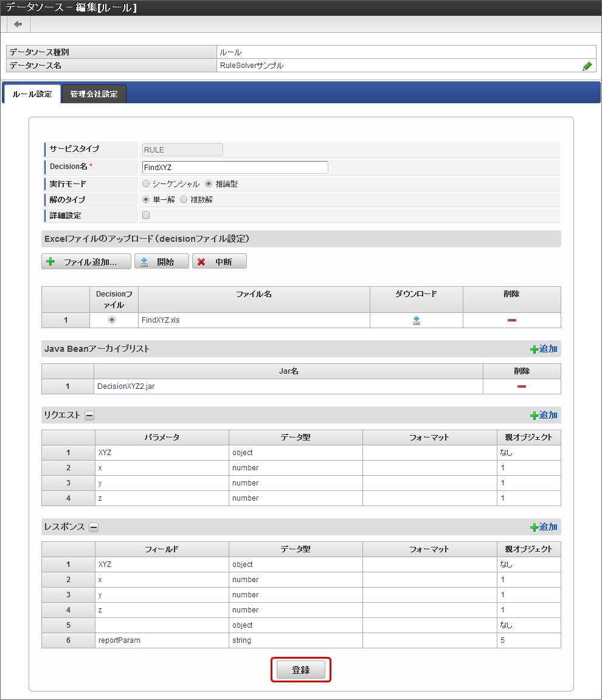602x700 pixels.
Task: Add a new Java Bean archive
Action: pyautogui.click(x=544, y=349)
